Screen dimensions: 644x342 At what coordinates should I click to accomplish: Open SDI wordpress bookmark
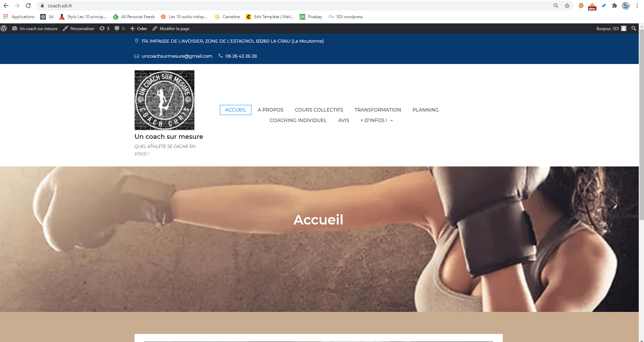pos(345,17)
